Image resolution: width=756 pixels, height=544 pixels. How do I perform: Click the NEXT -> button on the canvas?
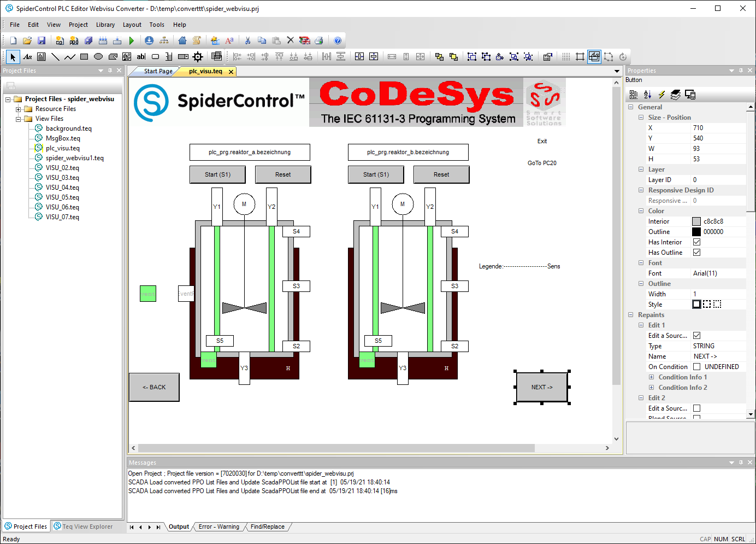coord(541,387)
